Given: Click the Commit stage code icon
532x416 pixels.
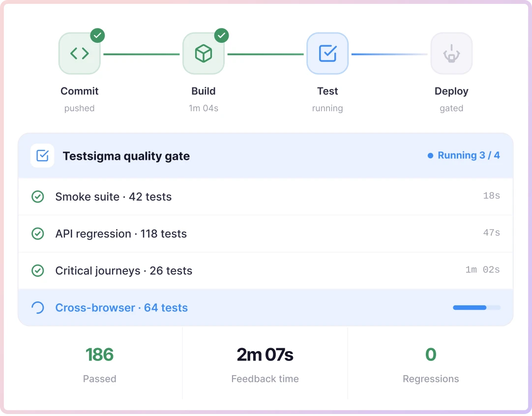Looking at the screenshot, I should click(x=79, y=54).
